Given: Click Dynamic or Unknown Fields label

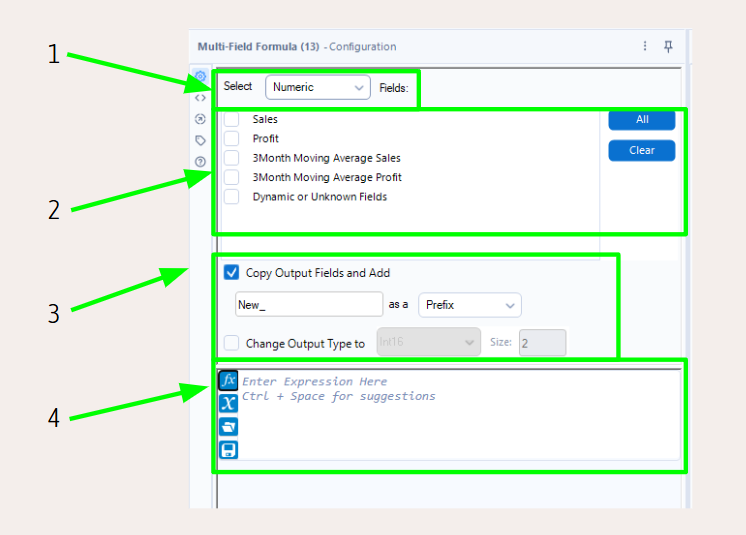Looking at the screenshot, I should click(320, 197).
